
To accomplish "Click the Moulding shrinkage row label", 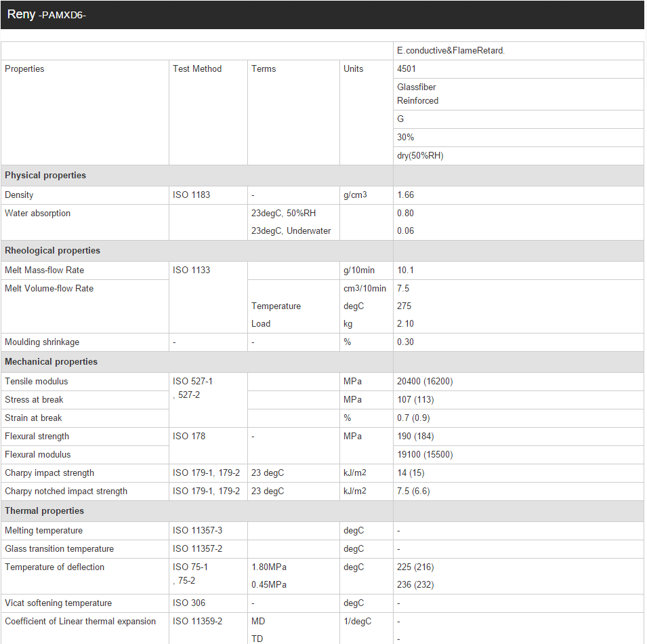I will (x=42, y=342).
